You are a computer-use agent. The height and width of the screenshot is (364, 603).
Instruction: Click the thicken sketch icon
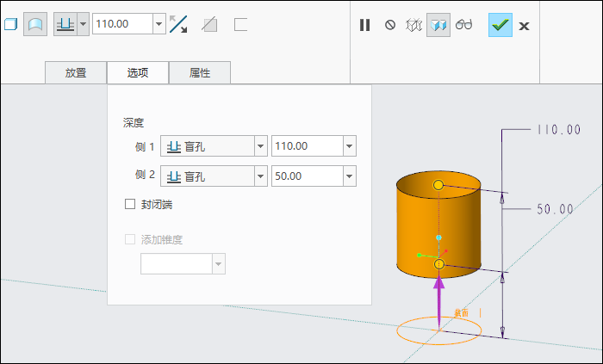240,24
